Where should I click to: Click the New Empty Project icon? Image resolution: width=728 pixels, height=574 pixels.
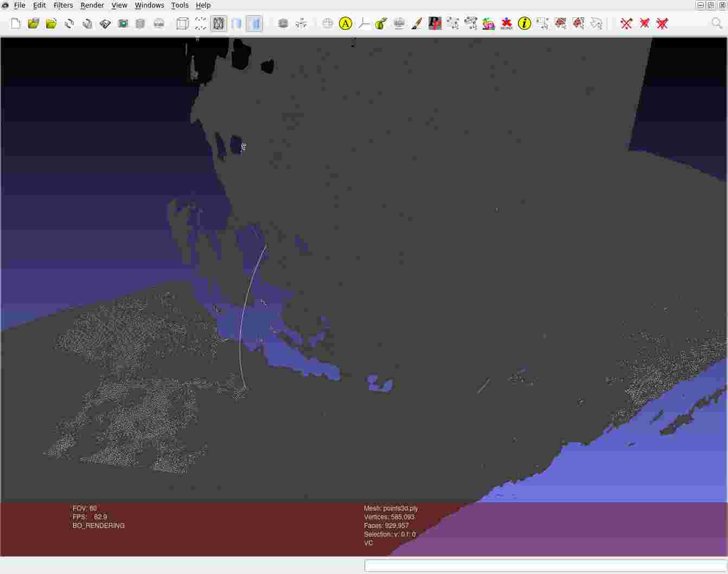[16, 23]
